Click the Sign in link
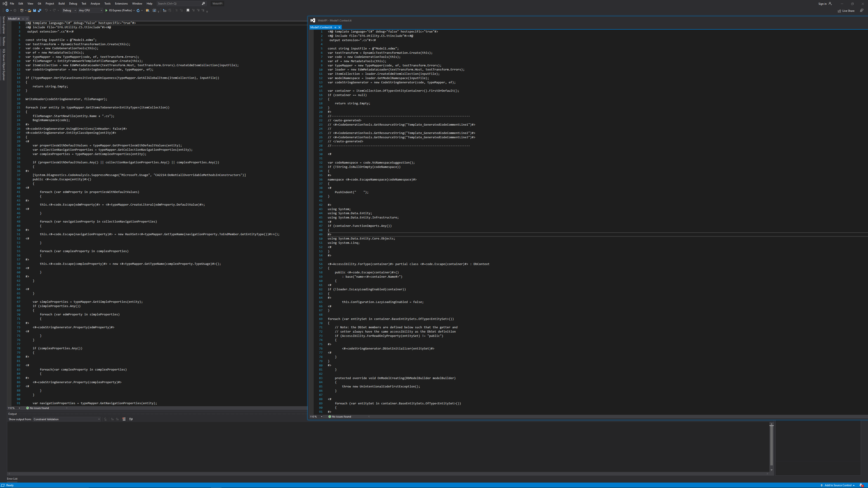Viewport: 868px width, 488px height. click(822, 4)
